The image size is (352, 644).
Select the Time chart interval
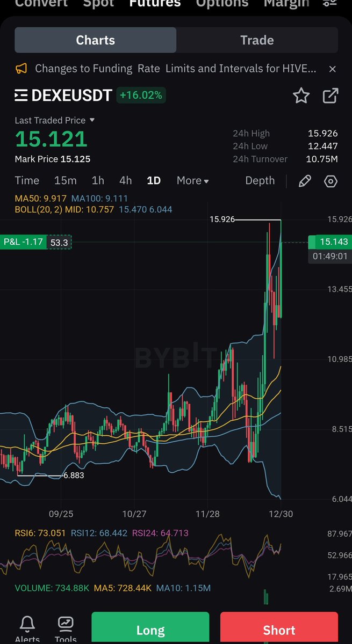tap(27, 181)
